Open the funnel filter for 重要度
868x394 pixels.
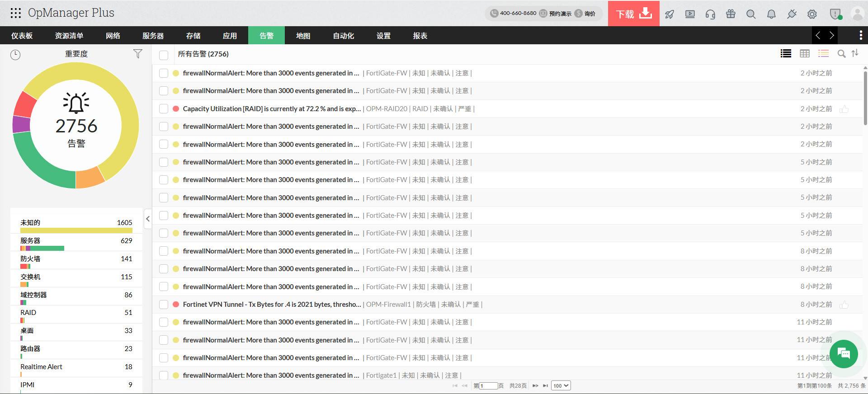[138, 54]
